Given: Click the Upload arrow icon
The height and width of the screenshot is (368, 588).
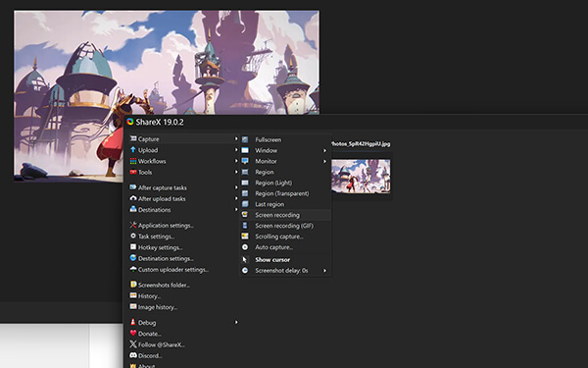Looking at the screenshot, I should (x=133, y=149).
